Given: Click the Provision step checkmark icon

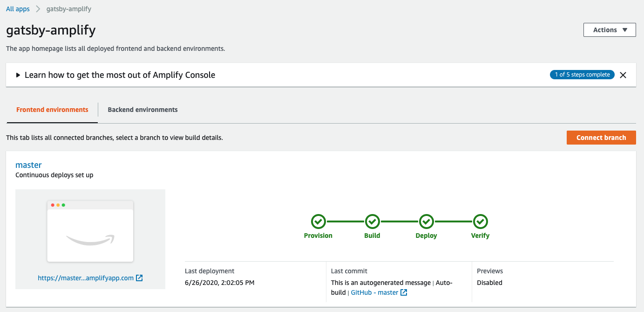Looking at the screenshot, I should tap(318, 221).
